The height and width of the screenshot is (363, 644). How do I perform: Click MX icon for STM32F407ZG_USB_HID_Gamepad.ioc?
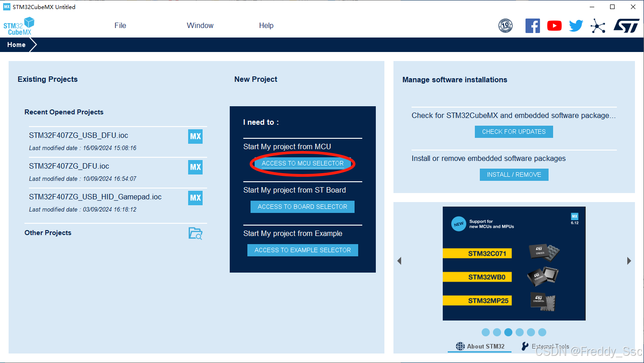(x=195, y=198)
